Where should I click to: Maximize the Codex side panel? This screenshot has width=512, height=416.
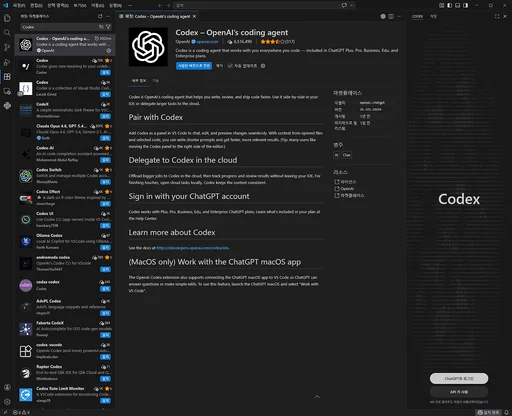tap(497, 16)
